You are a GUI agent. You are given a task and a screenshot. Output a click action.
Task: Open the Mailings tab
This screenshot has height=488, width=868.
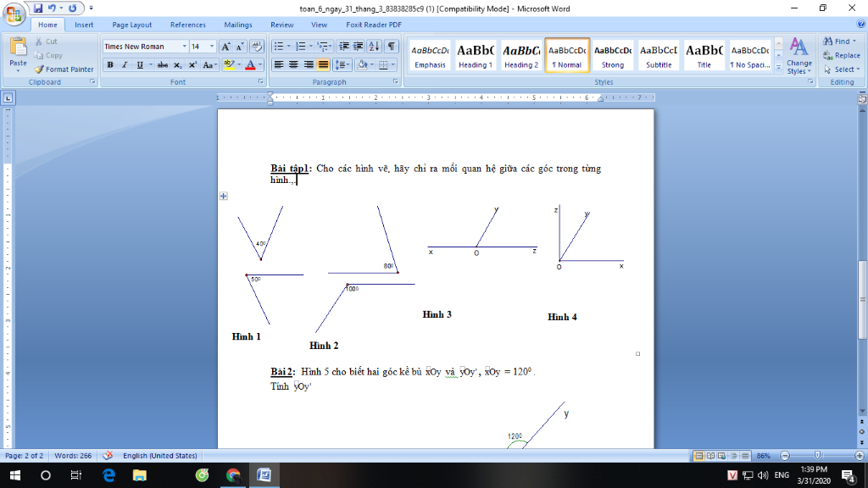tap(238, 25)
